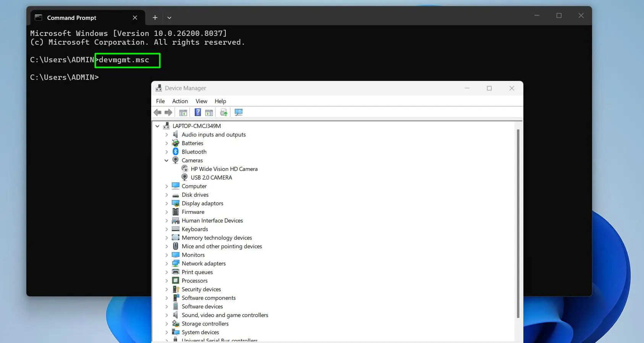Click the Display adaptors icon
This screenshot has height=343, width=644.
pos(175,203)
